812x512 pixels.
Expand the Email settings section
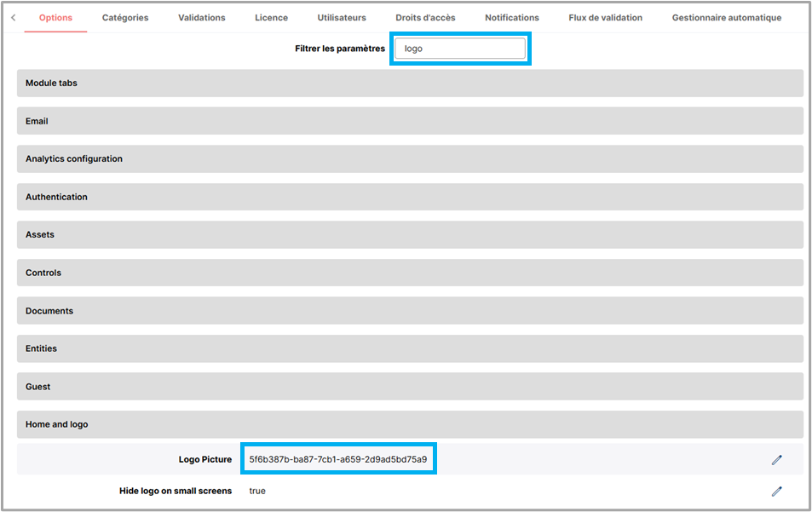(410, 121)
